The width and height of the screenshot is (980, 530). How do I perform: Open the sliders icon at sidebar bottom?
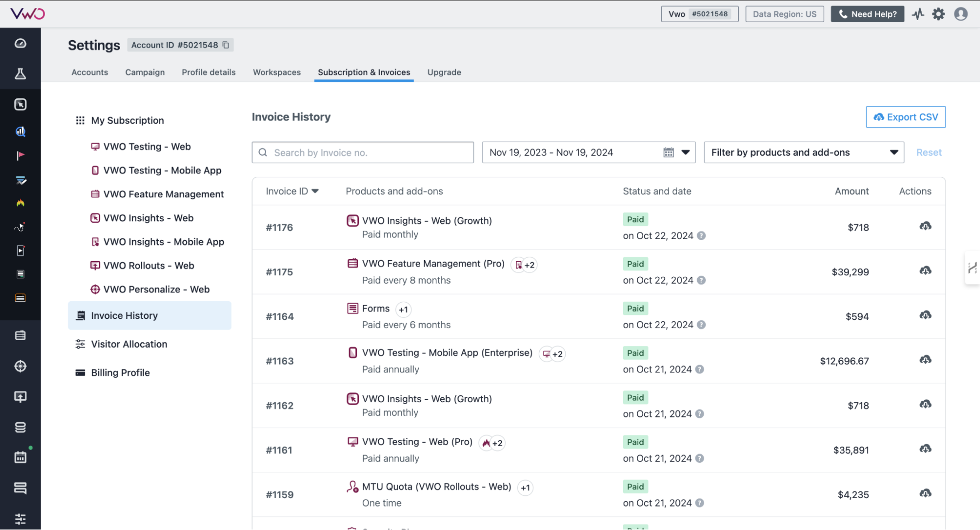[x=20, y=519]
